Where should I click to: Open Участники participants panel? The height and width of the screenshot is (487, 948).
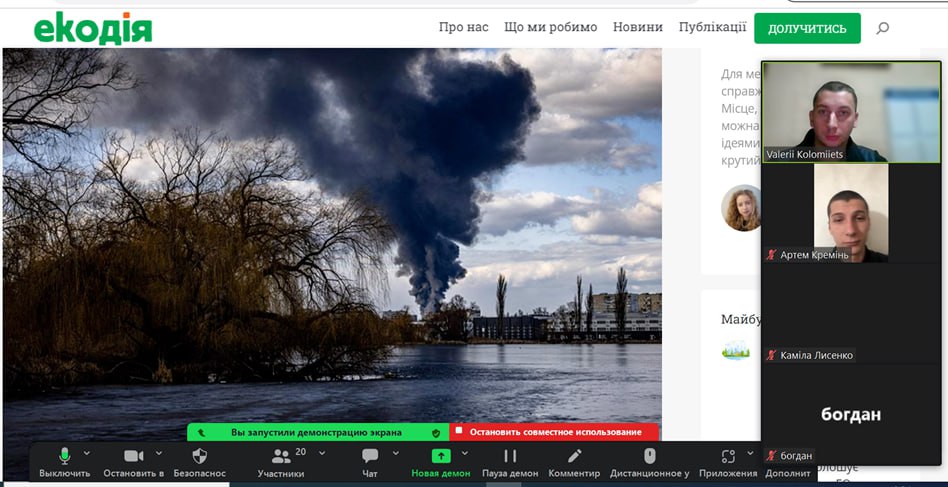pos(281,462)
